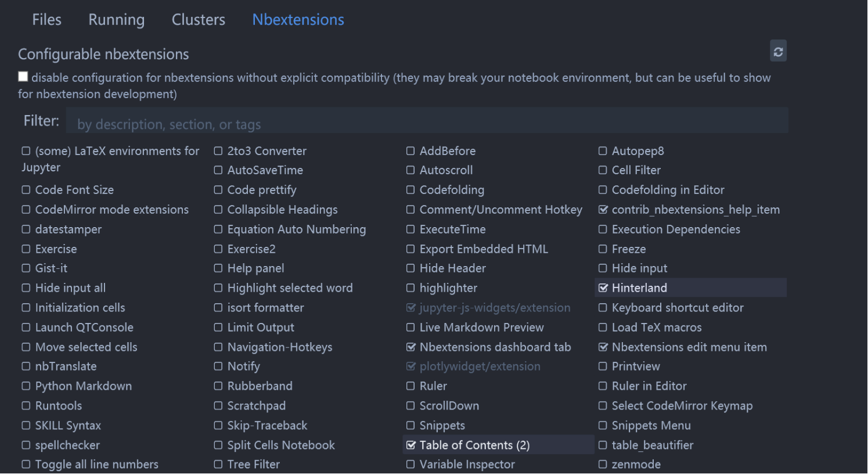This screenshot has width=868, height=474.
Task: Open the Clusters tab
Action: point(198,20)
